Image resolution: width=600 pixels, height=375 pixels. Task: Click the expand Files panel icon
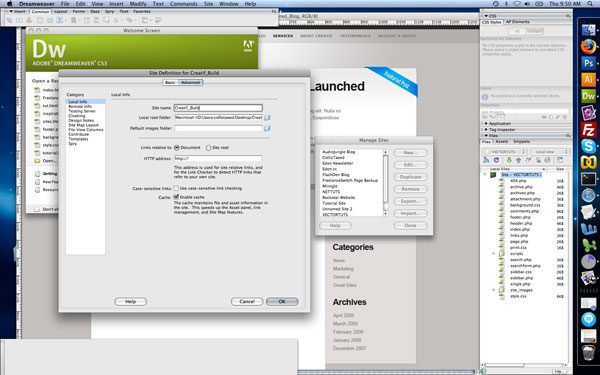(560, 160)
